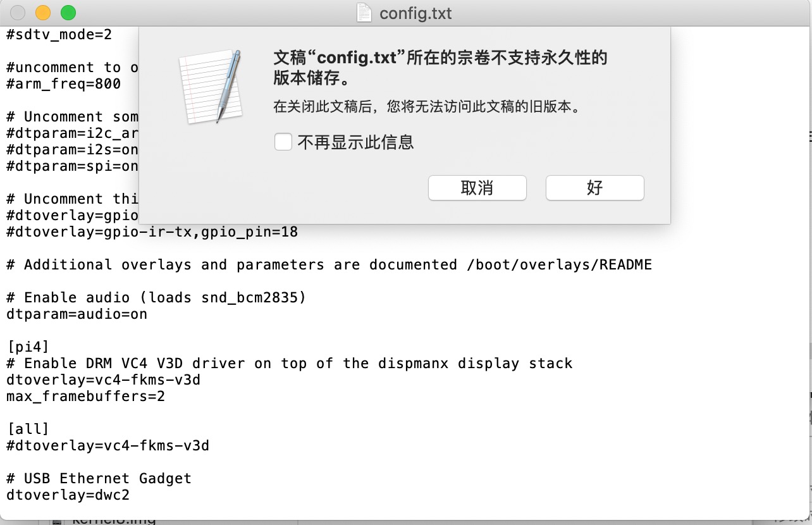The height and width of the screenshot is (525, 812).
Task: Click the max_framebuffers=2 line
Action: (x=84, y=396)
